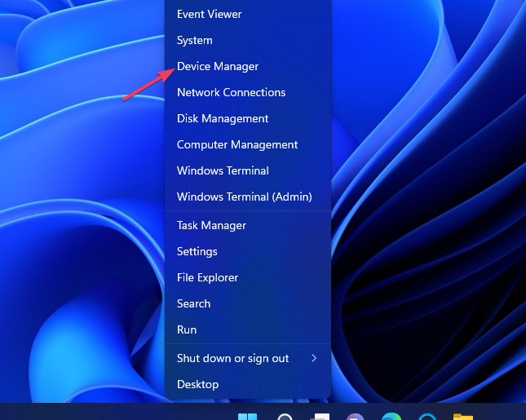Image resolution: width=526 pixels, height=420 pixels.
Task: Choose Network Connections
Action: 248,92
